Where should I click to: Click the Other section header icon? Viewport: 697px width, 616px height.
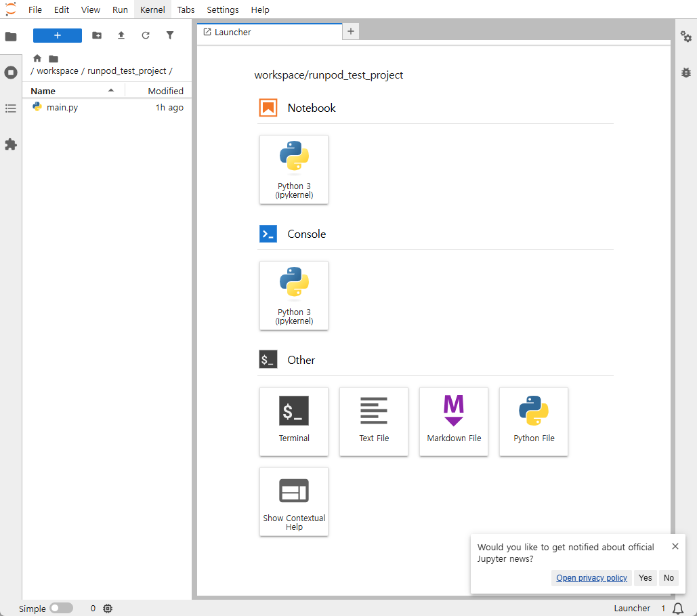click(x=268, y=359)
